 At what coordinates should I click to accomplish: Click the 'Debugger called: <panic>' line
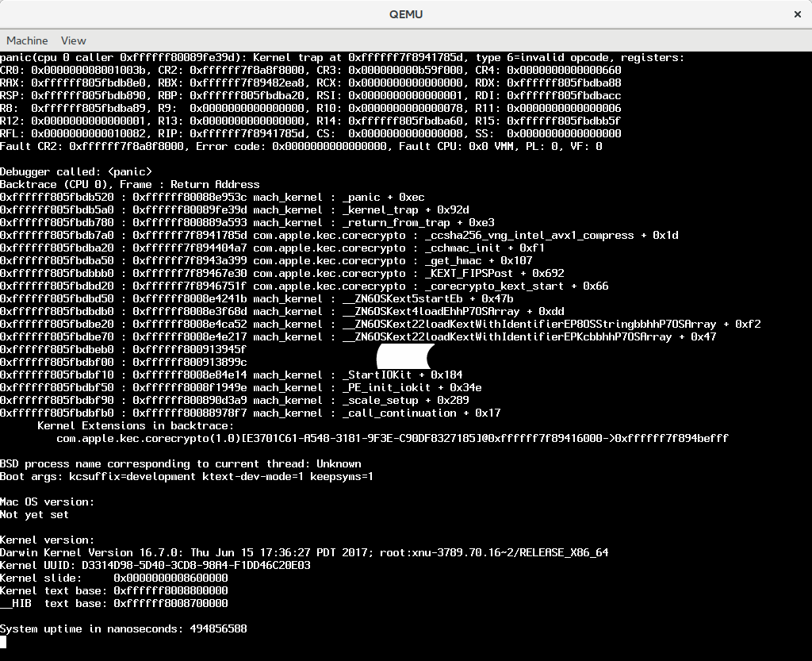(76, 171)
